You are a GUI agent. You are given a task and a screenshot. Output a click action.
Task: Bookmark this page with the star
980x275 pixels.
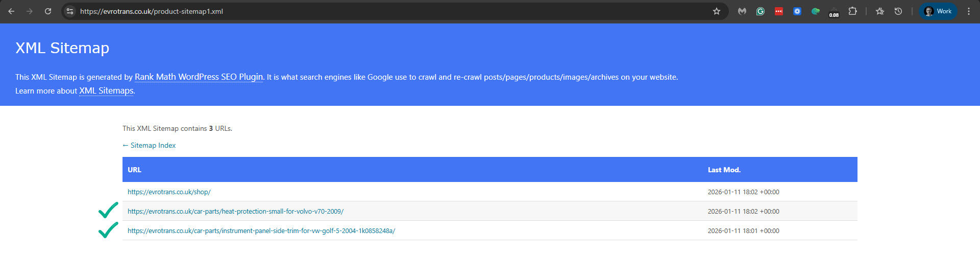717,11
